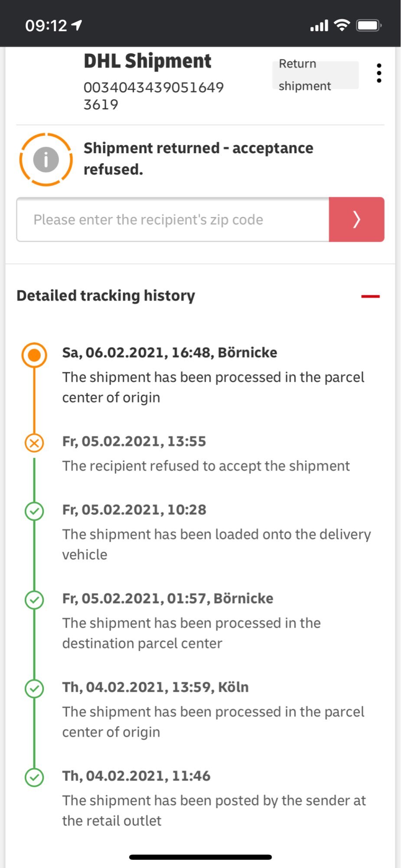This screenshot has height=868, width=401.
Task: Tap the Wi-Fi status icon
Action: pos(342,25)
